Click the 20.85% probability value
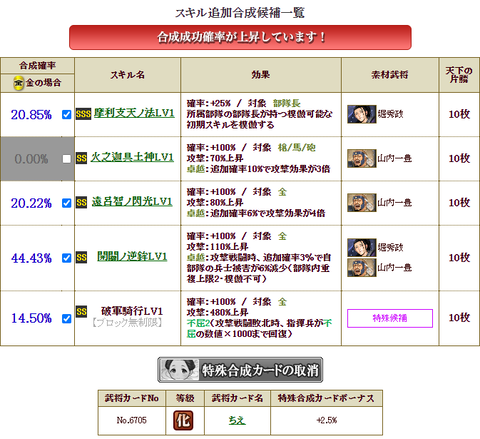 pyautogui.click(x=31, y=115)
